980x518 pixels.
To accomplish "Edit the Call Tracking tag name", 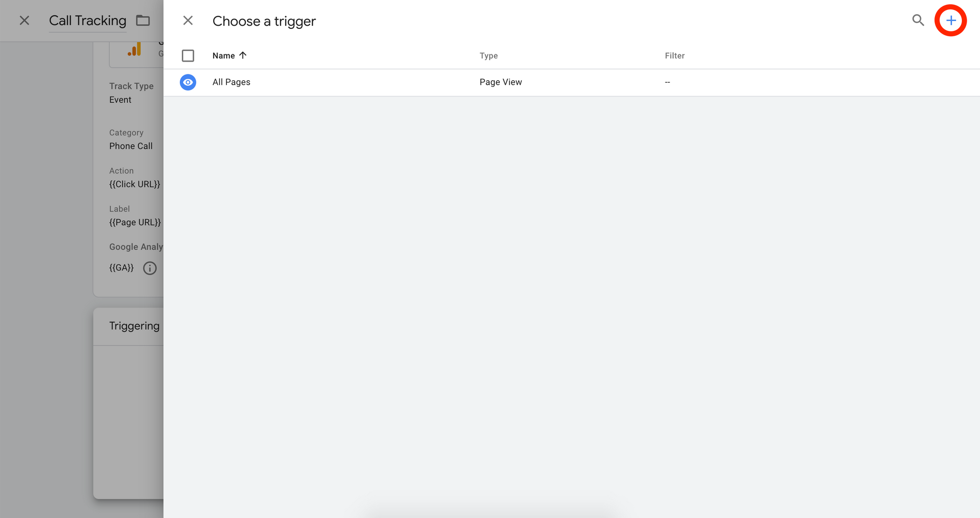I will 88,21.
